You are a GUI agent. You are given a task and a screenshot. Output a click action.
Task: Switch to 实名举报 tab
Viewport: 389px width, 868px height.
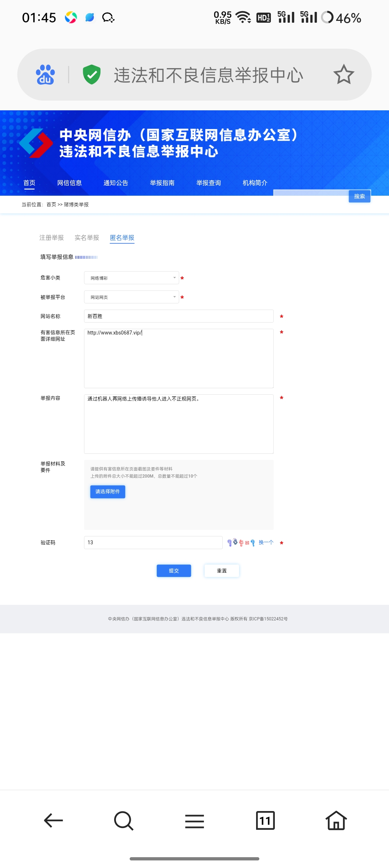[87, 238]
